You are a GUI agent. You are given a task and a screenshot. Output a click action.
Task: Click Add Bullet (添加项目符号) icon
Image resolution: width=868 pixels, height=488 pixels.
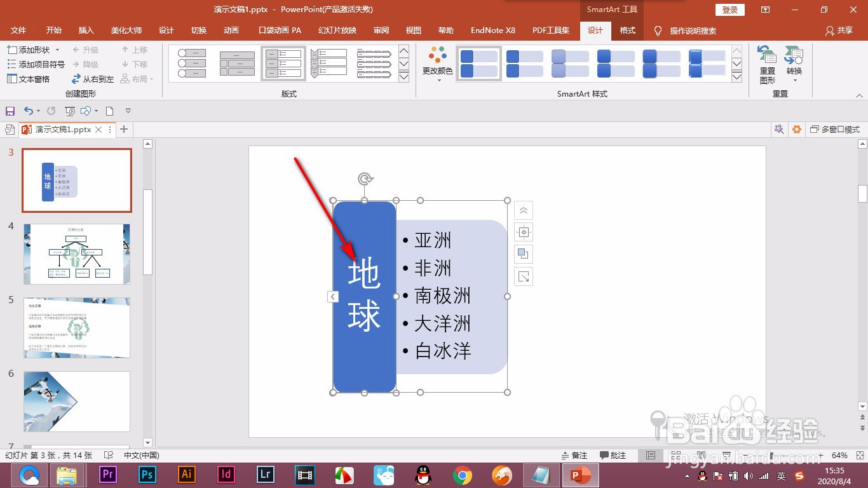click(x=11, y=64)
